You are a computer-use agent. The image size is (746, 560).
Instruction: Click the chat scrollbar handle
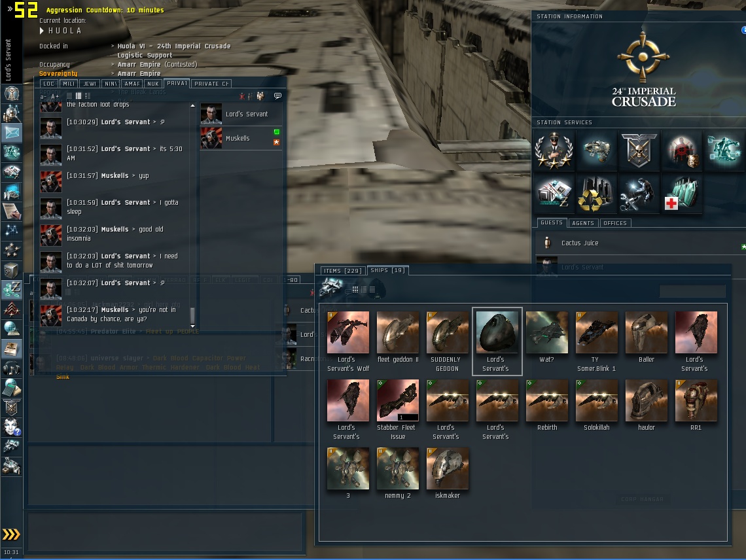(192, 315)
